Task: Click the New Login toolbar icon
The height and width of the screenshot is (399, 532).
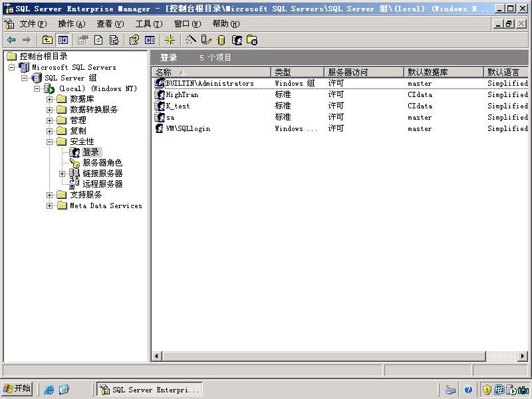Action: point(237,40)
